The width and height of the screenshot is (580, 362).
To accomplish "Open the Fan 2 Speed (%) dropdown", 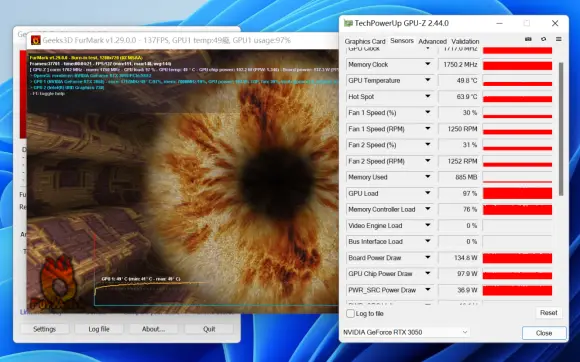I will click(x=428, y=145).
